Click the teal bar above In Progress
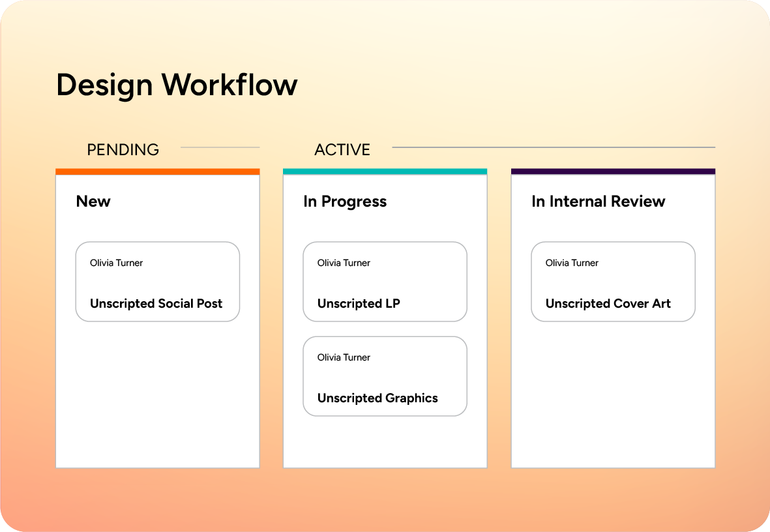Screen dimensions: 770x532 [x=385, y=171]
